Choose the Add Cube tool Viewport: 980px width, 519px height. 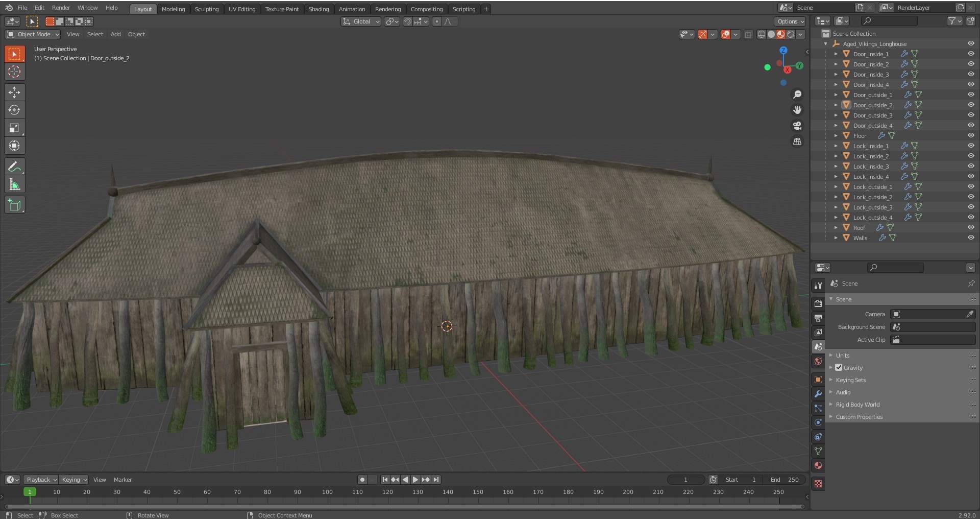[x=14, y=205]
